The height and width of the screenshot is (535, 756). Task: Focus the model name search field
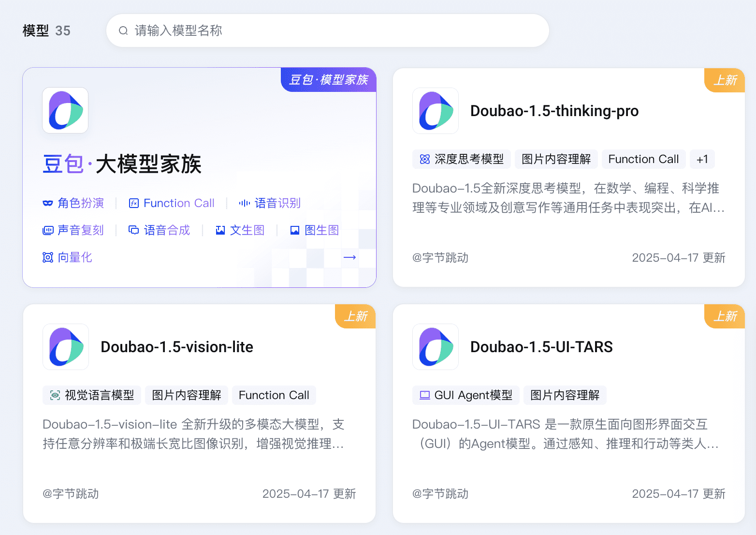pyautogui.click(x=328, y=30)
